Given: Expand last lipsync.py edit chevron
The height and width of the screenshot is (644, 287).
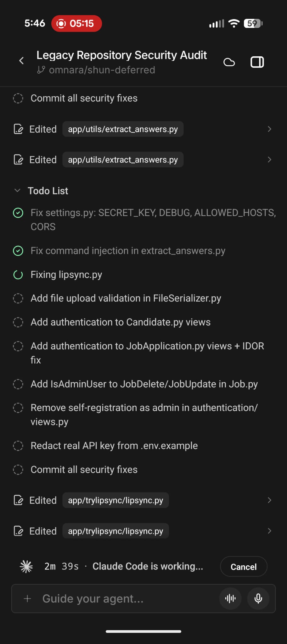Looking at the screenshot, I should pyautogui.click(x=269, y=531).
